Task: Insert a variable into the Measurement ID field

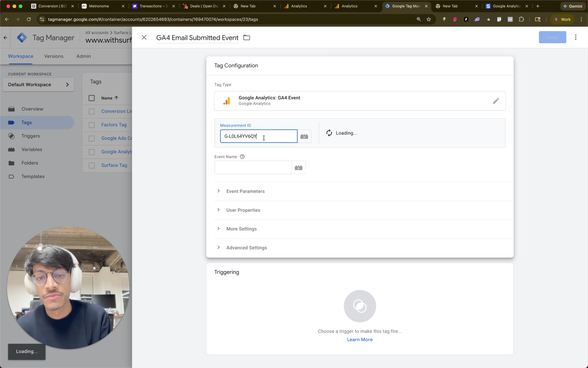Action: [x=304, y=136]
